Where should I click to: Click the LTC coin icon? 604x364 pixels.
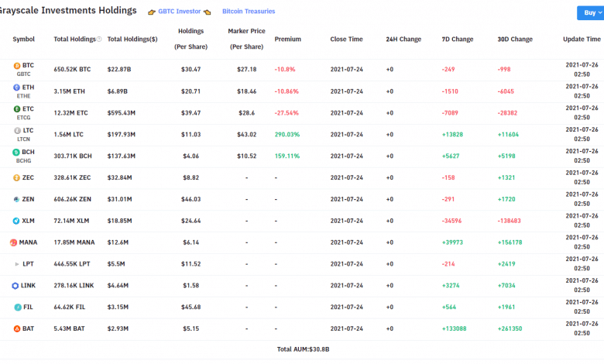point(17,131)
